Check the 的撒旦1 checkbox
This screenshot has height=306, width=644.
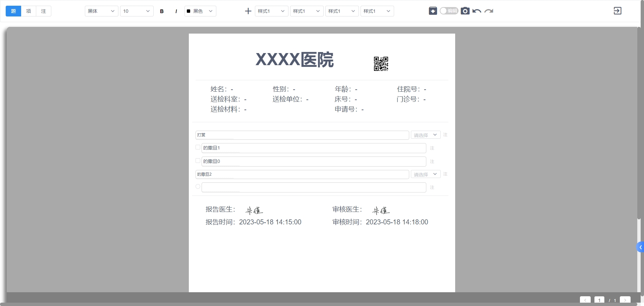[x=198, y=147]
